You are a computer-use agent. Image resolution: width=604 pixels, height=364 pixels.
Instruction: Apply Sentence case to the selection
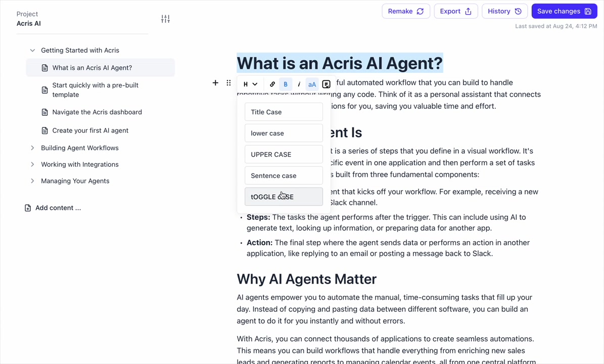(x=284, y=176)
